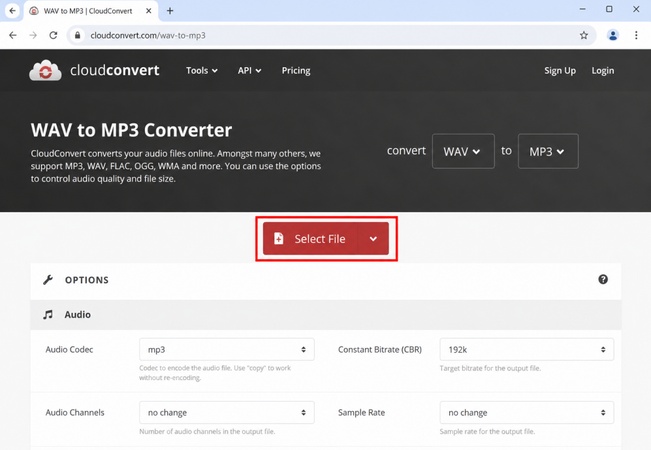Click the file-plus icon on the Select File button
Image resolution: width=651 pixels, height=450 pixels.
pyautogui.click(x=279, y=239)
